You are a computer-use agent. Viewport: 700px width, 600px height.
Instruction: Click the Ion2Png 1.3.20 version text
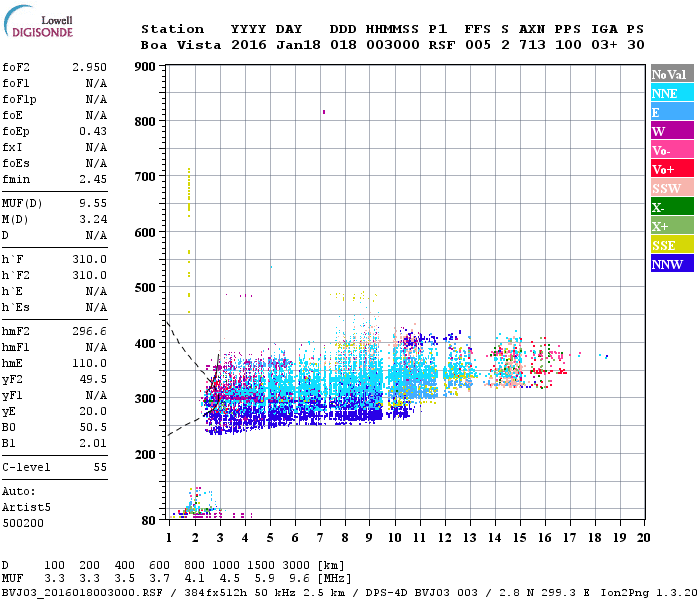[x=649, y=593]
